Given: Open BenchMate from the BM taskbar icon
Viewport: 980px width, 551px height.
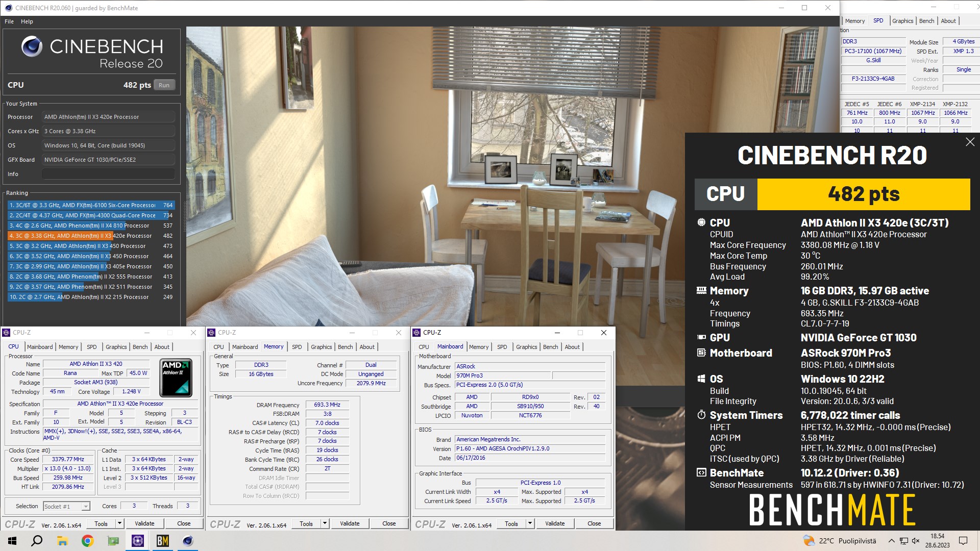Looking at the screenshot, I should [163, 541].
